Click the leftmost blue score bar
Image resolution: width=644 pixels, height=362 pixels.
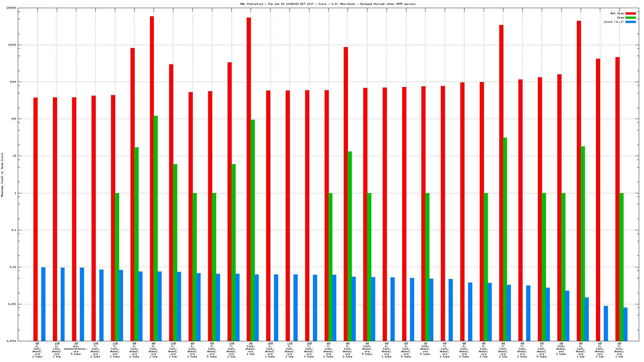(43, 304)
